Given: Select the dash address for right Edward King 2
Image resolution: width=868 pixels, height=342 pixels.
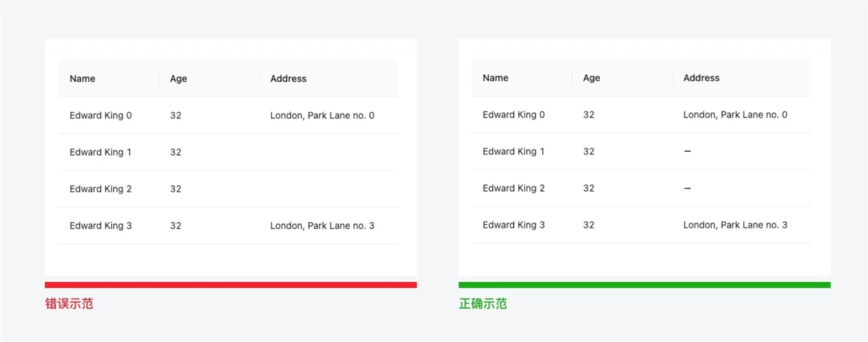Looking at the screenshot, I should click(x=688, y=188).
